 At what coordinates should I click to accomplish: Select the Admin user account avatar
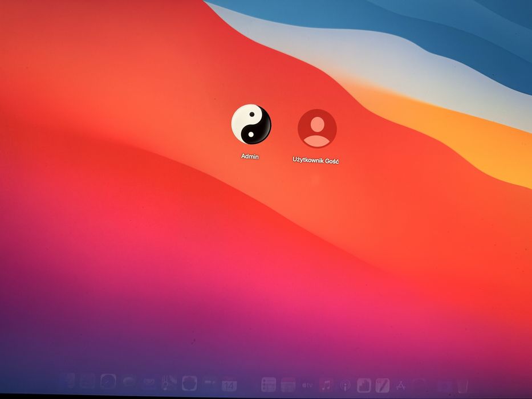[x=251, y=124]
